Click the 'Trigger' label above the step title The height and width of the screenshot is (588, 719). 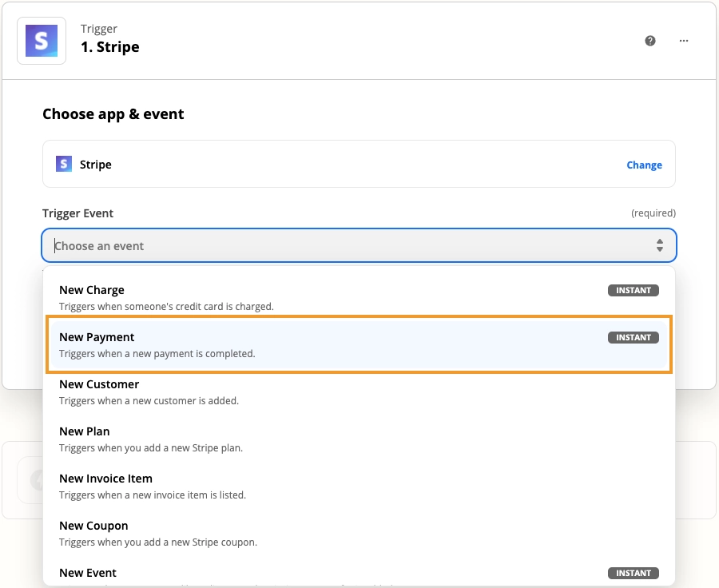(99, 29)
